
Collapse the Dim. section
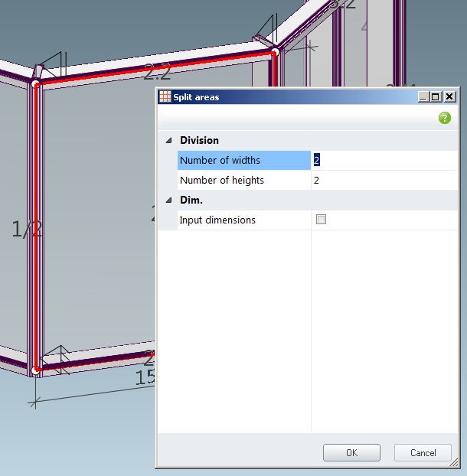coord(168,201)
